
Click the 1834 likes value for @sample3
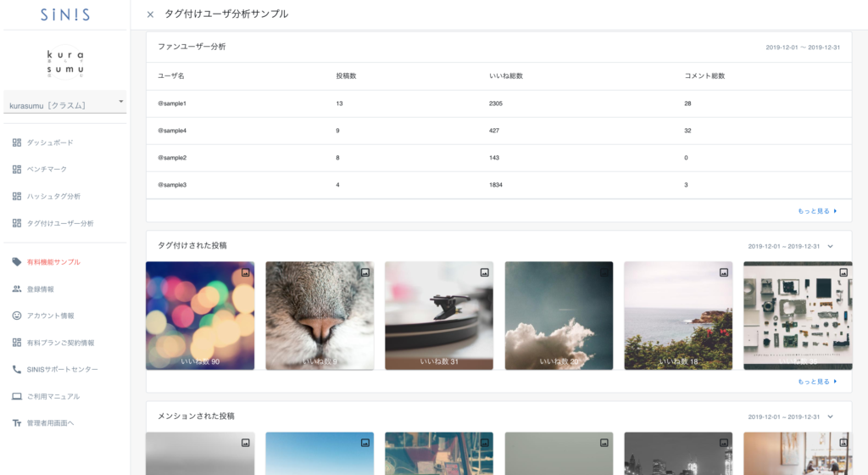[495, 185]
